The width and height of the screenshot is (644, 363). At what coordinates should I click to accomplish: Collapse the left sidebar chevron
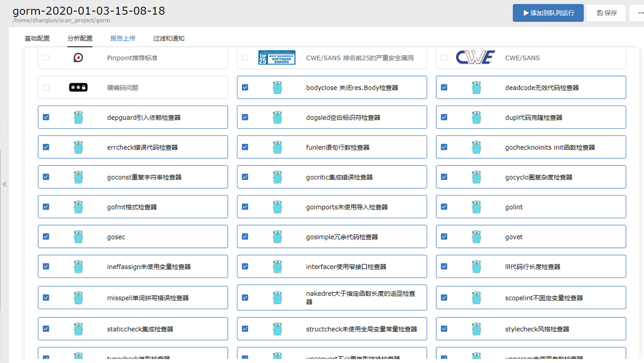pyautogui.click(x=5, y=185)
